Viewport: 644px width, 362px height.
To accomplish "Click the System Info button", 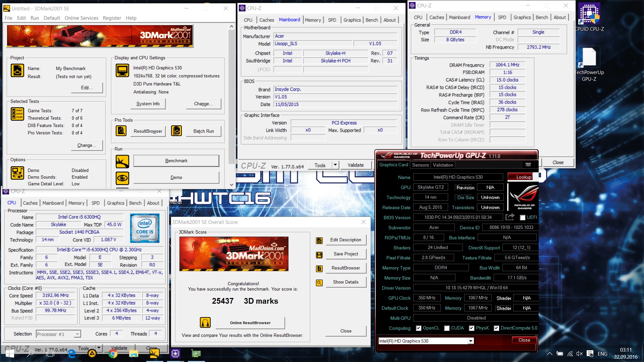I will [148, 104].
